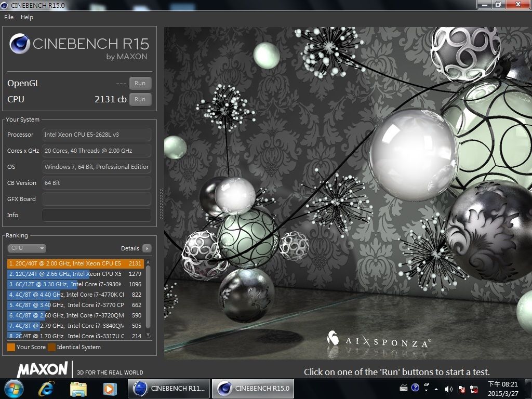Click the taskbar clock showing 08:21
Image resolution: width=532 pixels, height=399 pixels.
[x=503, y=389]
